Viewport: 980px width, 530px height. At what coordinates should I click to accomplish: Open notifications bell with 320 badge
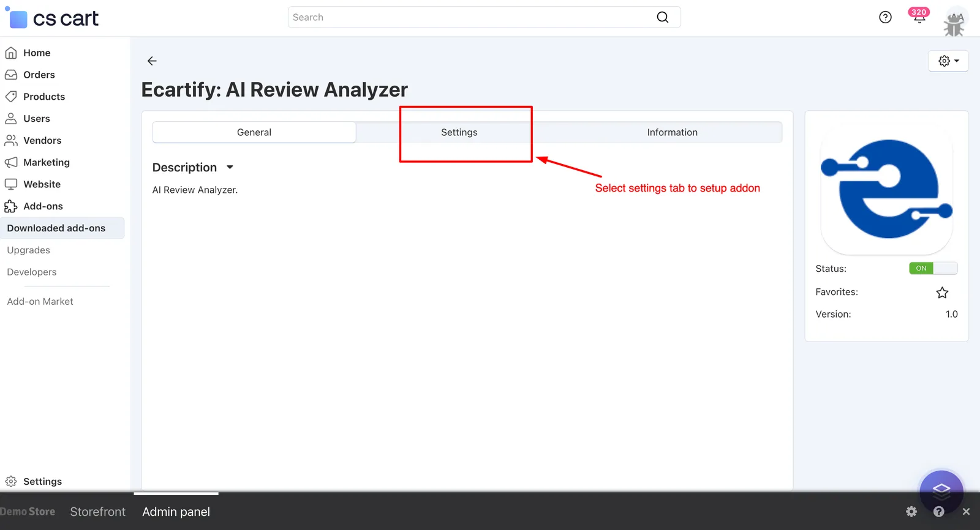(919, 16)
